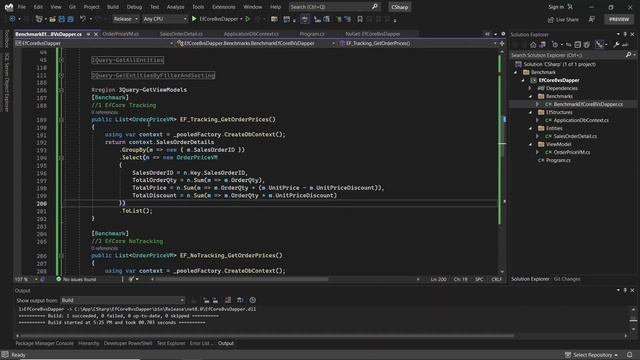Viewport: 640px width, 360px height.
Task: Click the clock icon in Output toolbar
Action: pyautogui.click(x=253, y=300)
